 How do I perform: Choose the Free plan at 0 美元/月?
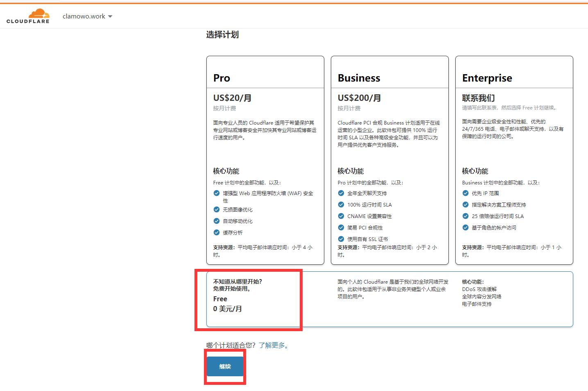(x=389, y=299)
